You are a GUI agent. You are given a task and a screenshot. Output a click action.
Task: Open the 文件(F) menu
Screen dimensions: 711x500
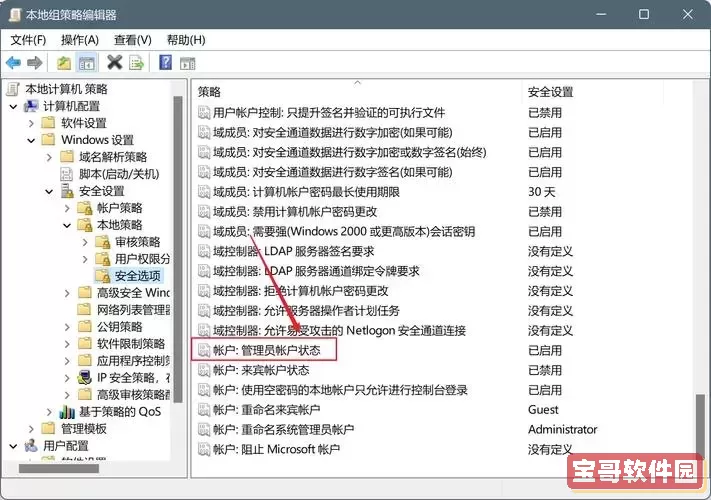28,40
